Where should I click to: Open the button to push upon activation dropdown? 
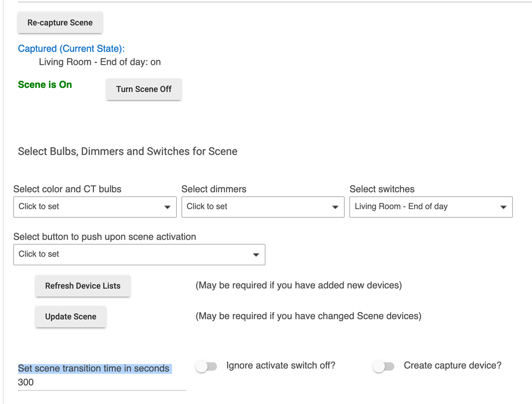tap(135, 254)
